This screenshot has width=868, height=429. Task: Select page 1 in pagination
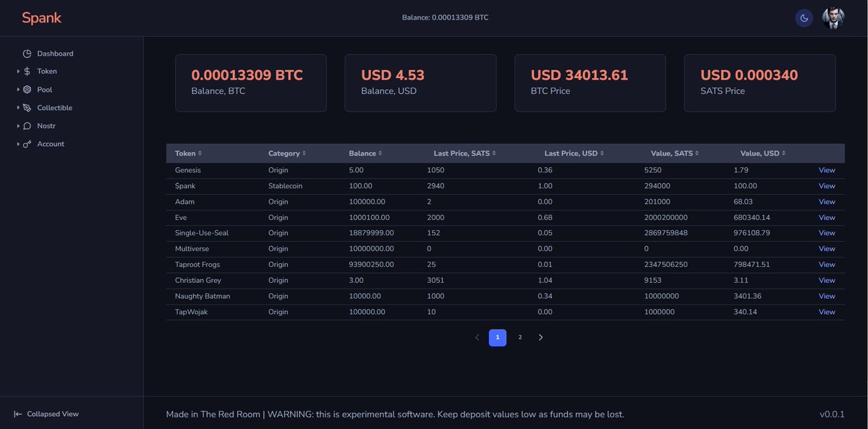pos(498,337)
